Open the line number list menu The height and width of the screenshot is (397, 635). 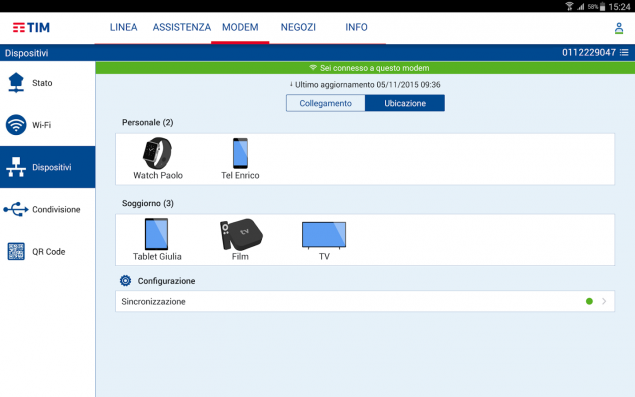[624, 53]
